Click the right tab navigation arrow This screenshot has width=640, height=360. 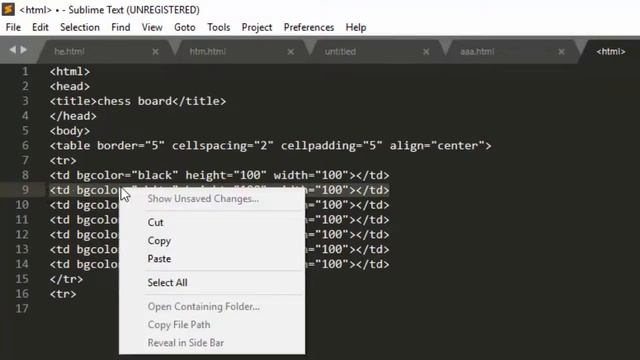(24, 50)
